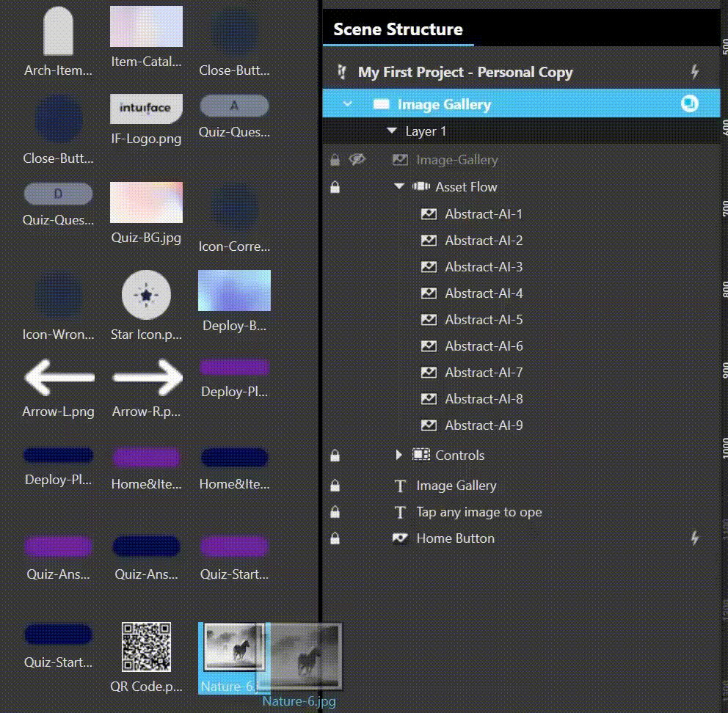Click the Controls group icon
The height and width of the screenshot is (713, 728).
click(x=421, y=455)
